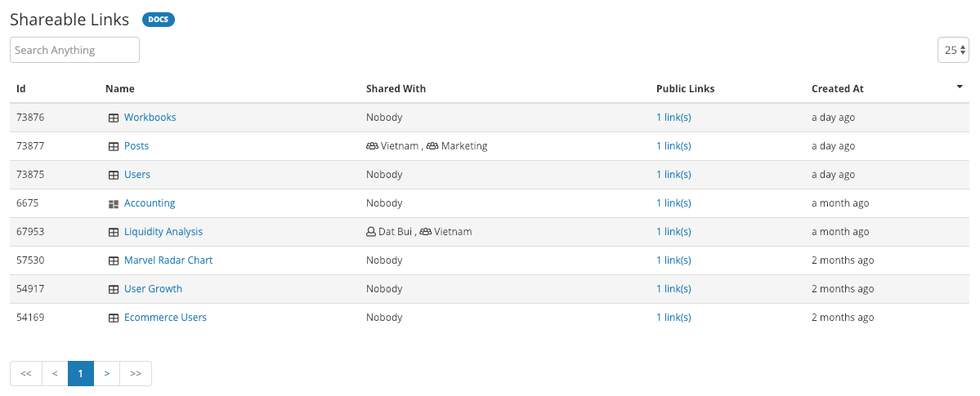Image resolution: width=980 pixels, height=396 pixels.
Task: Toggle the Created At sort arrow
Action: (x=960, y=87)
